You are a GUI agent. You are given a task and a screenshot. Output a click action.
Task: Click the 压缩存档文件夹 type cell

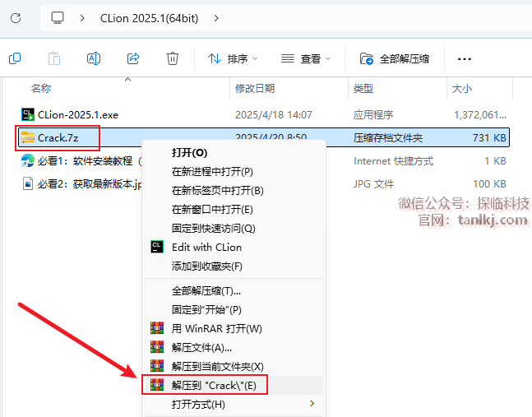pyautogui.click(x=388, y=137)
